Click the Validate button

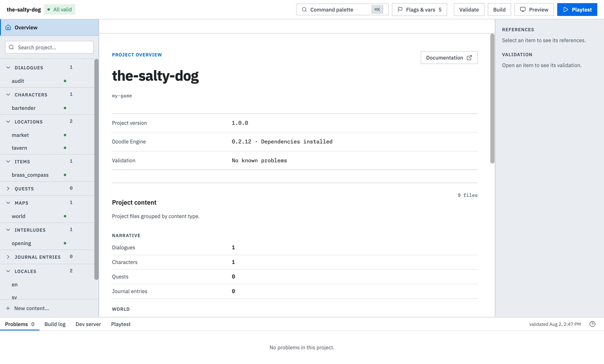(x=469, y=10)
